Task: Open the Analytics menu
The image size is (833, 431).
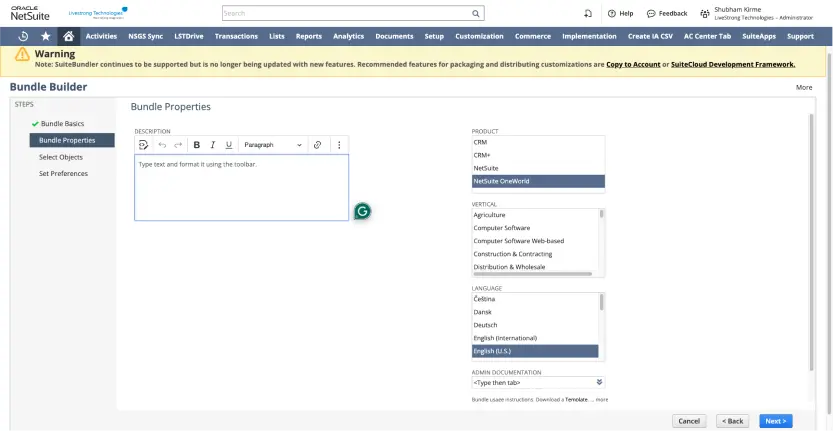Action: pyautogui.click(x=348, y=36)
